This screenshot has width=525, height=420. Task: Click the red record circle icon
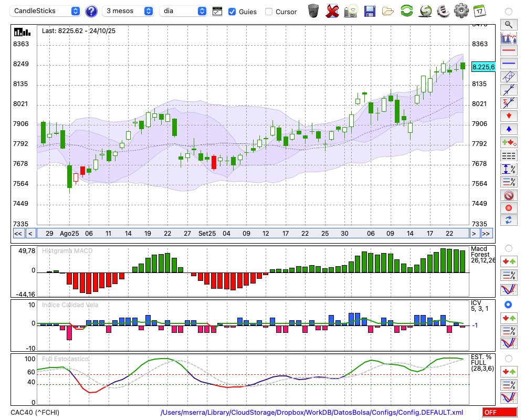509,208
